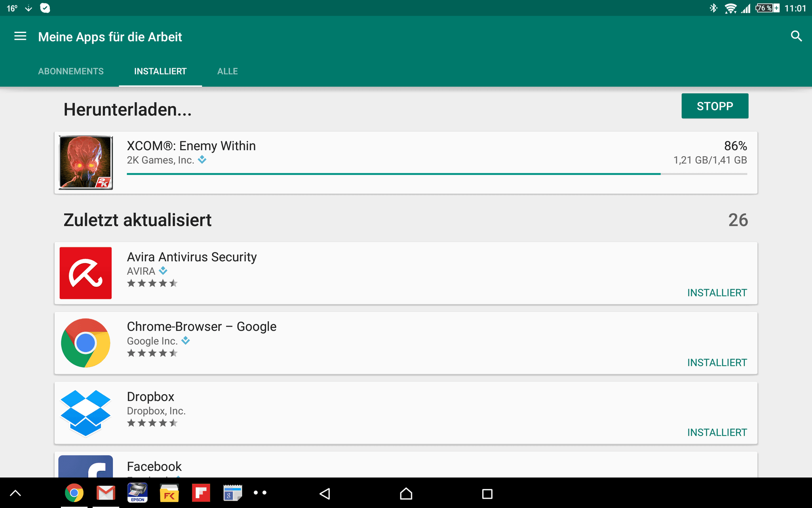Tap the 86% download percentage
The image size is (812, 508).
pos(735,146)
